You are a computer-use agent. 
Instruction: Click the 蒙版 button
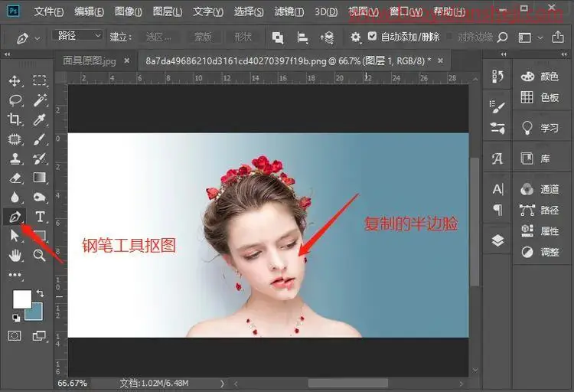(x=203, y=37)
